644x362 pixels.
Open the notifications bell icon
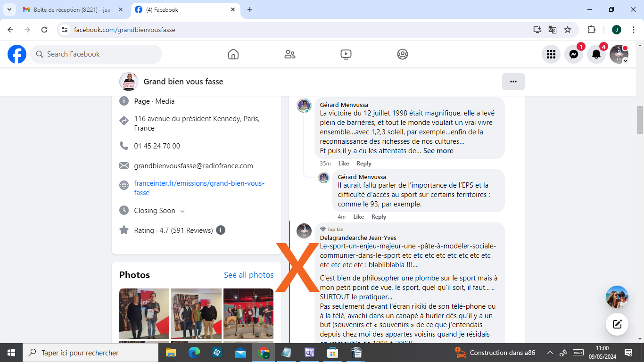(596, 54)
